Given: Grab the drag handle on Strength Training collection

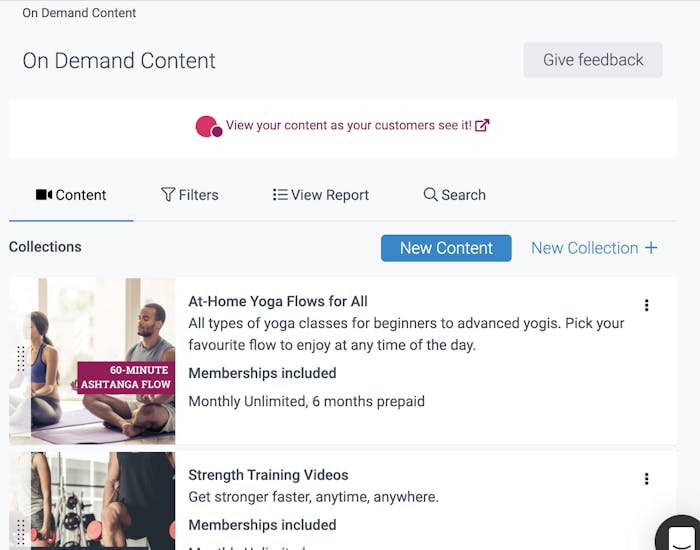Looking at the screenshot, I should pyautogui.click(x=21, y=529).
